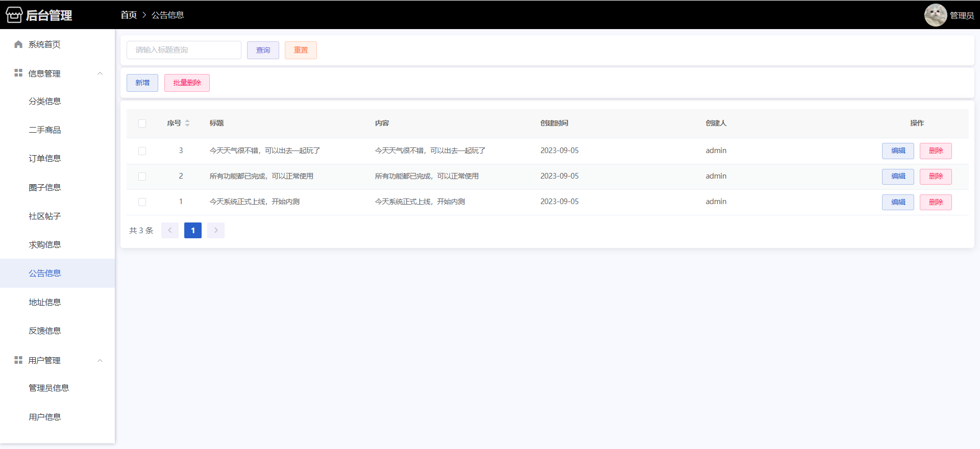This screenshot has height=449, width=980.
Task: Click the title cell 所有功能都已完成，可以正常使用
Action: click(261, 176)
